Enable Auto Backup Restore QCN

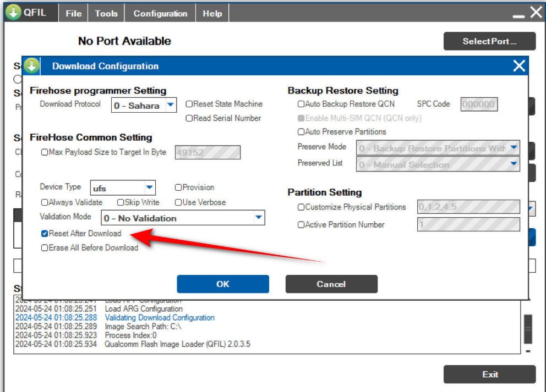(x=301, y=104)
